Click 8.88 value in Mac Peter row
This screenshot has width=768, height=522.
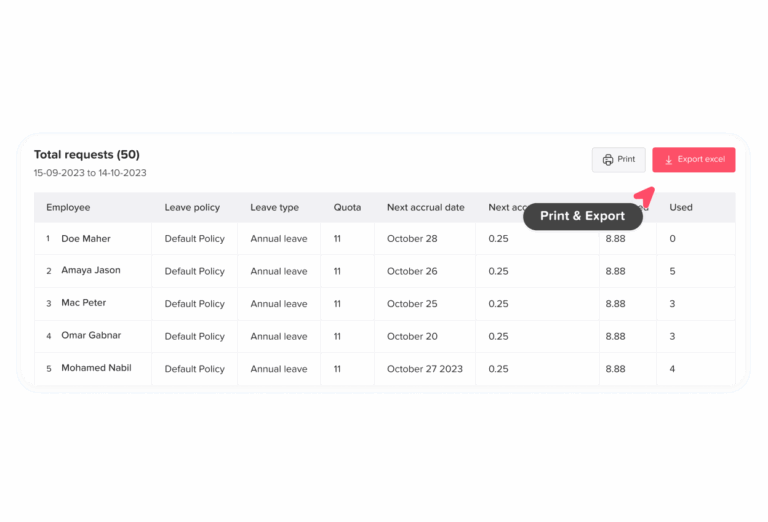click(615, 304)
